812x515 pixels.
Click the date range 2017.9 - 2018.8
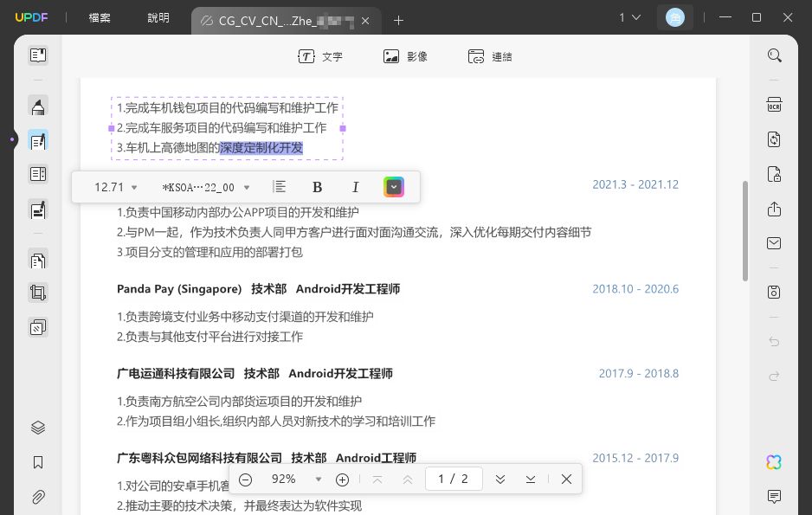[x=639, y=373]
